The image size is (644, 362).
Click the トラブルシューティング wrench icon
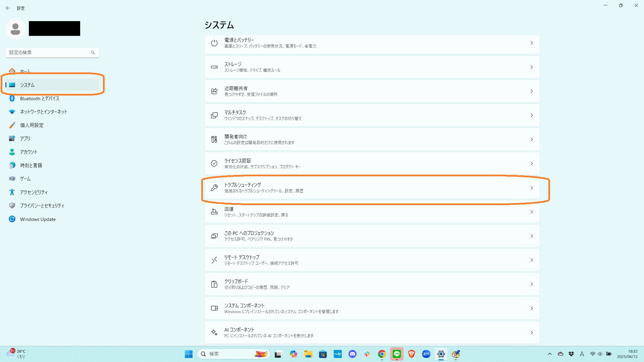click(214, 188)
